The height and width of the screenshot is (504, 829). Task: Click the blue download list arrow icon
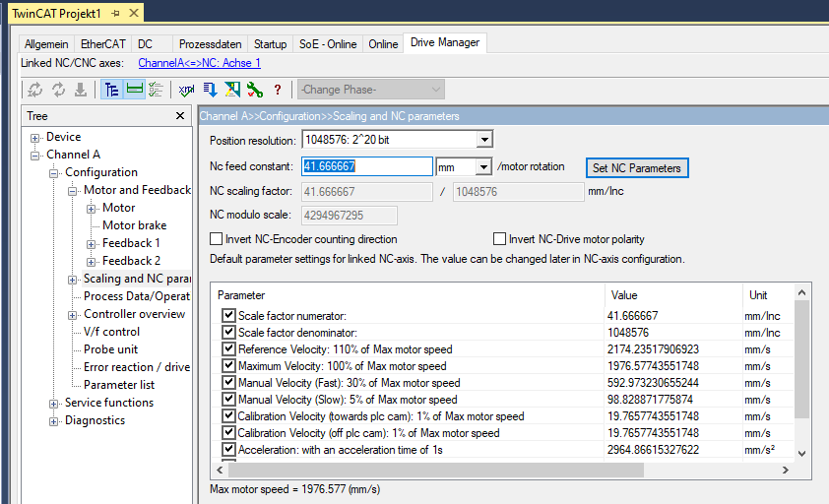(210, 90)
